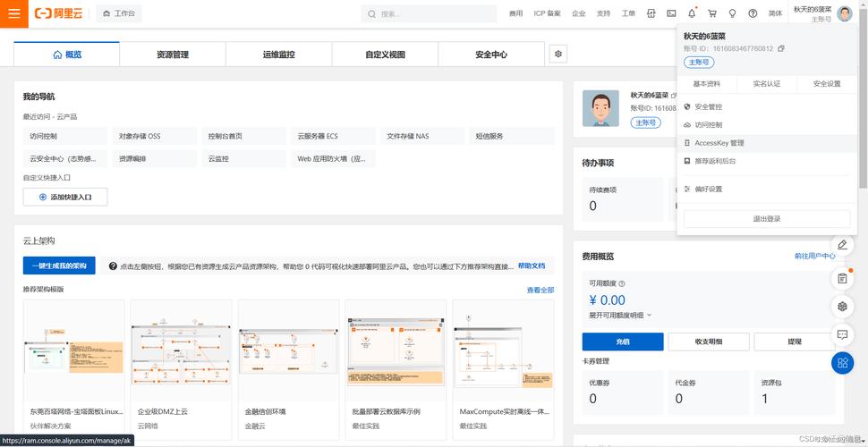This screenshot has height=447, width=868.
Task: Open the shopping cart icon
Action: point(712,13)
